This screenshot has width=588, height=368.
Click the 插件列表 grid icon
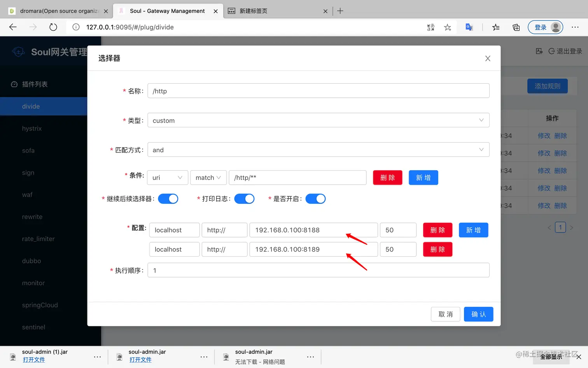(x=14, y=84)
